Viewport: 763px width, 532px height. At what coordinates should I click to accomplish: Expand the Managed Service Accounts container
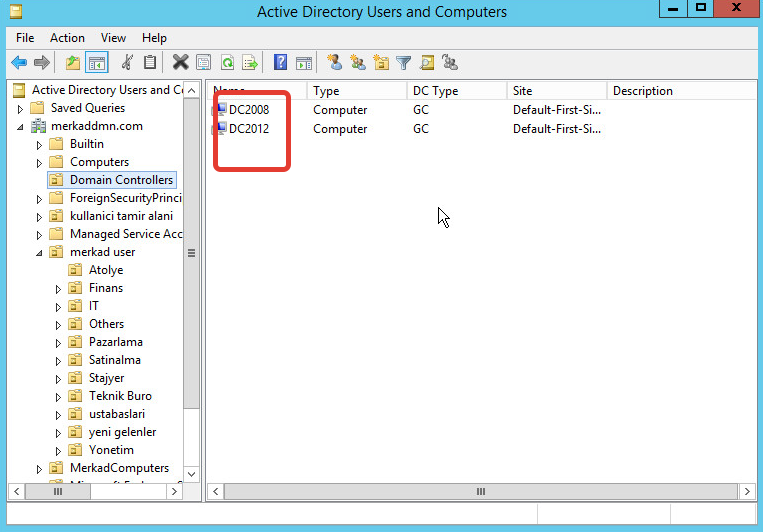pyautogui.click(x=39, y=235)
